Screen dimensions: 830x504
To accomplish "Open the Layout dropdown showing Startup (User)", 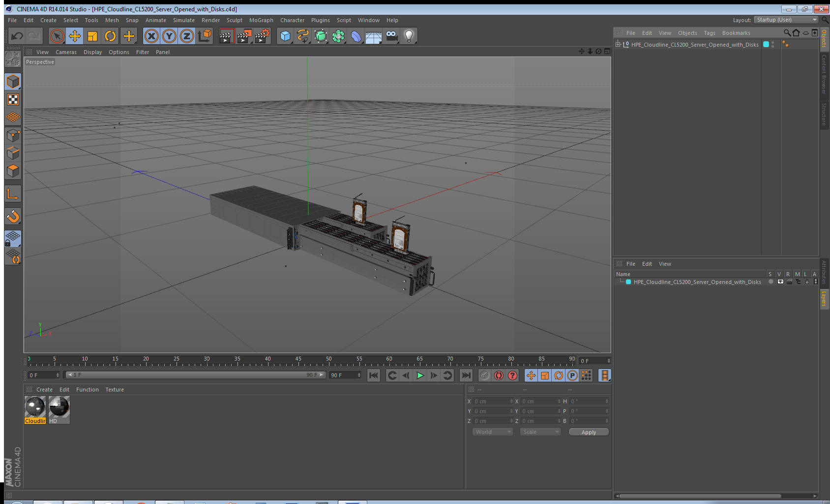I will click(x=786, y=20).
